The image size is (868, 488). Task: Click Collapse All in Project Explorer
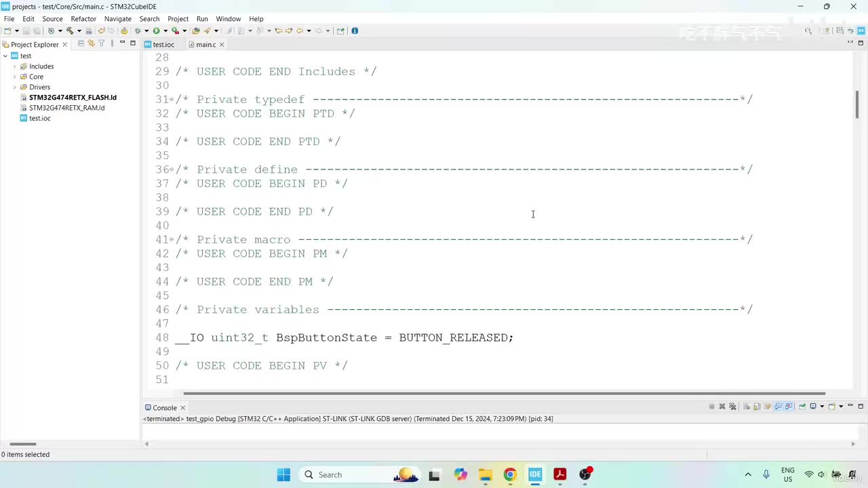tap(81, 43)
